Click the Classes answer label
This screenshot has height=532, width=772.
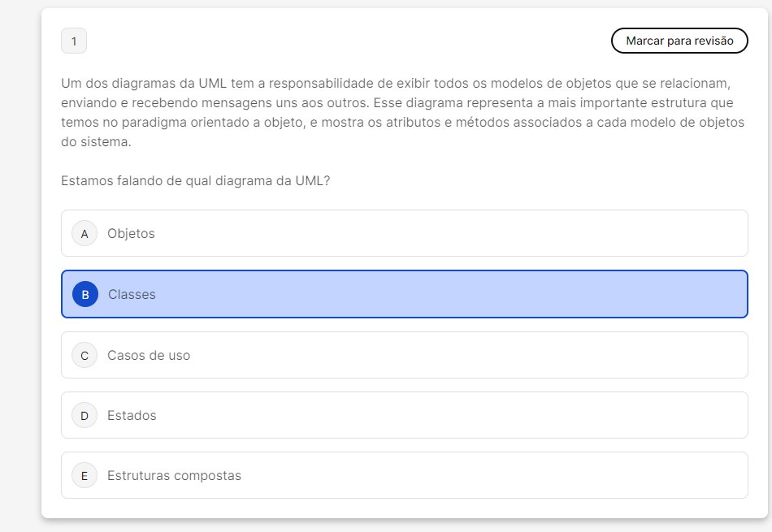click(132, 295)
